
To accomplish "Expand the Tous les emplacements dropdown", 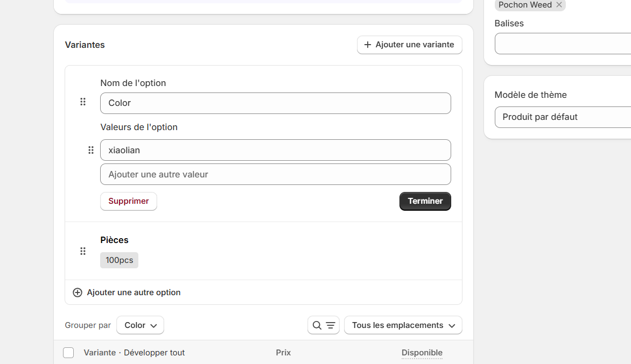I will coord(403,325).
